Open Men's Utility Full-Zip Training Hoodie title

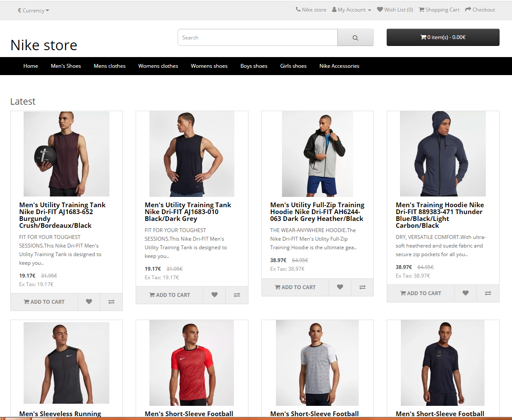click(318, 212)
